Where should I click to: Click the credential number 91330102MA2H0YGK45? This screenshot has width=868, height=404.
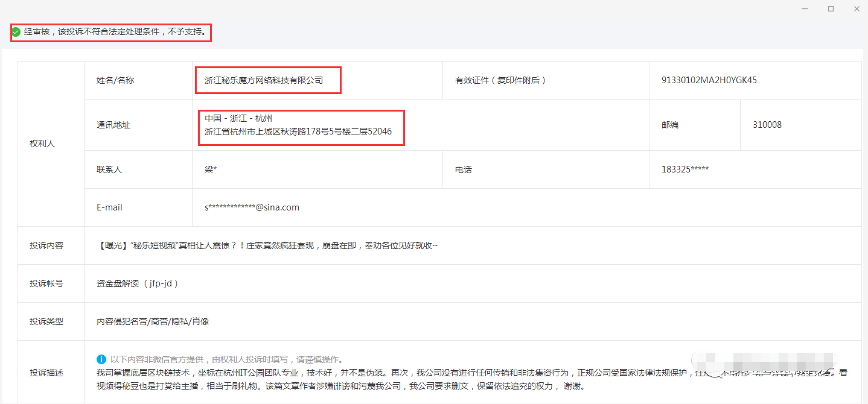tap(709, 80)
